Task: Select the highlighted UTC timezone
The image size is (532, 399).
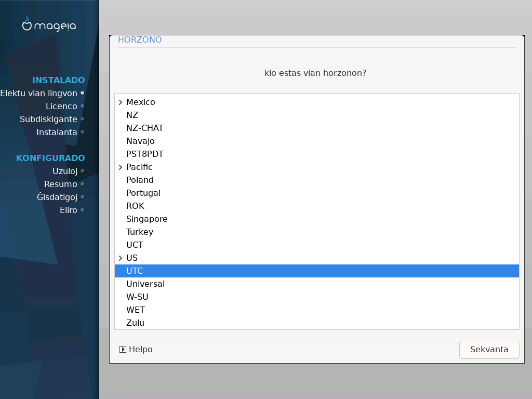Action: click(x=135, y=271)
